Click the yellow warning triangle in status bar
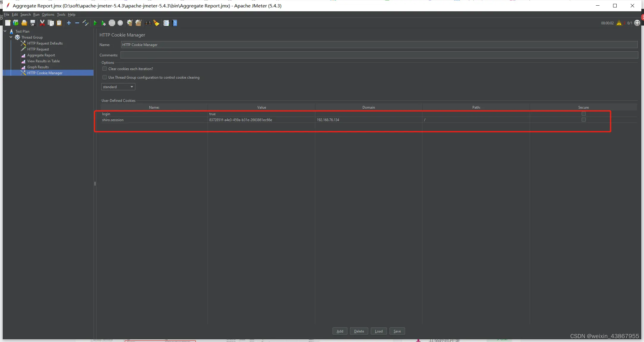The width and height of the screenshot is (644, 342). tap(619, 23)
